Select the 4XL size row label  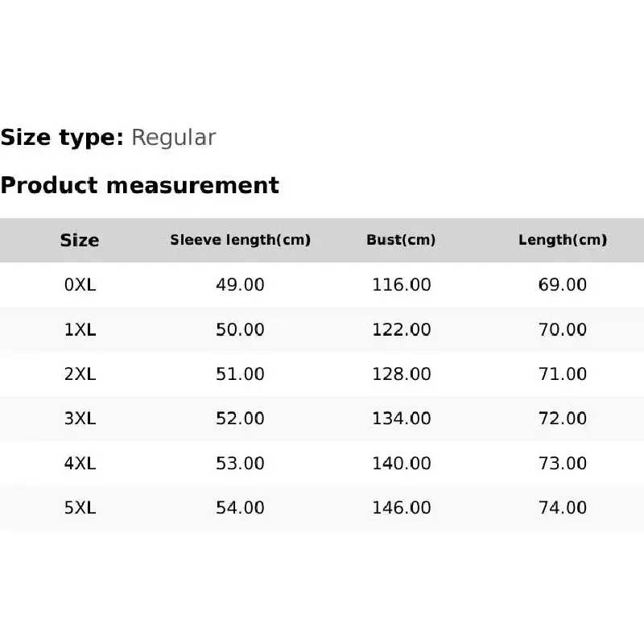point(80,464)
